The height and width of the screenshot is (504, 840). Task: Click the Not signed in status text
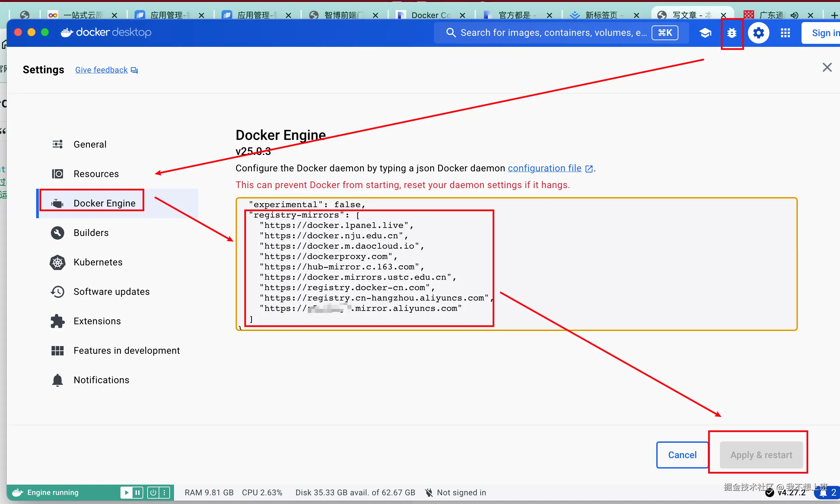click(461, 493)
